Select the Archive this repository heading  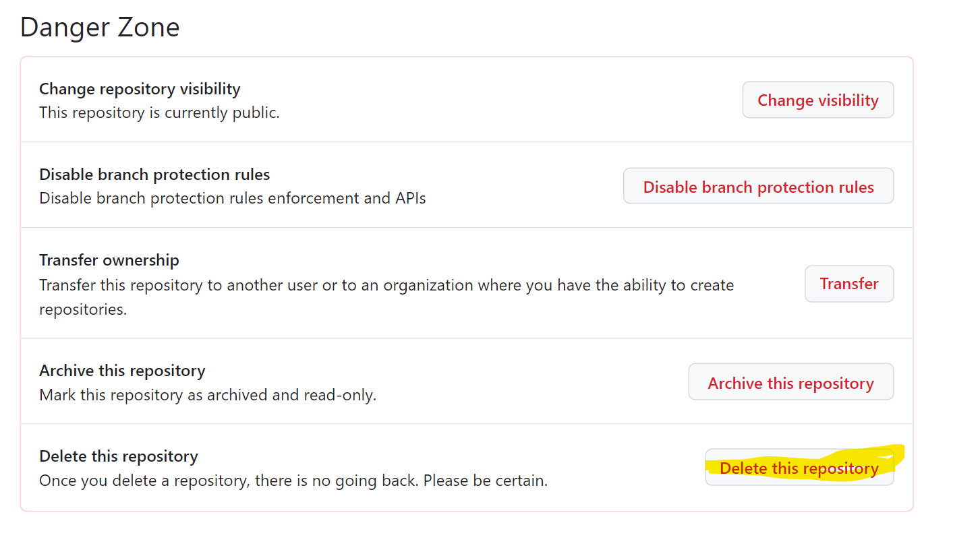pyautogui.click(x=122, y=370)
